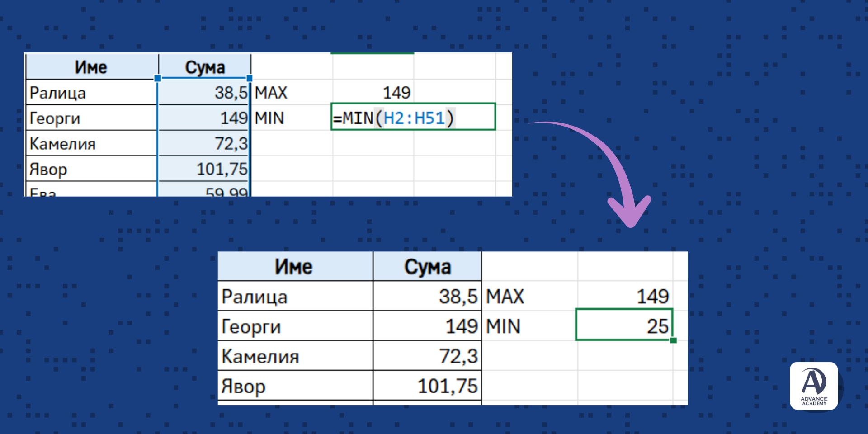Click the MIN label in the upper sheet

[x=269, y=118]
